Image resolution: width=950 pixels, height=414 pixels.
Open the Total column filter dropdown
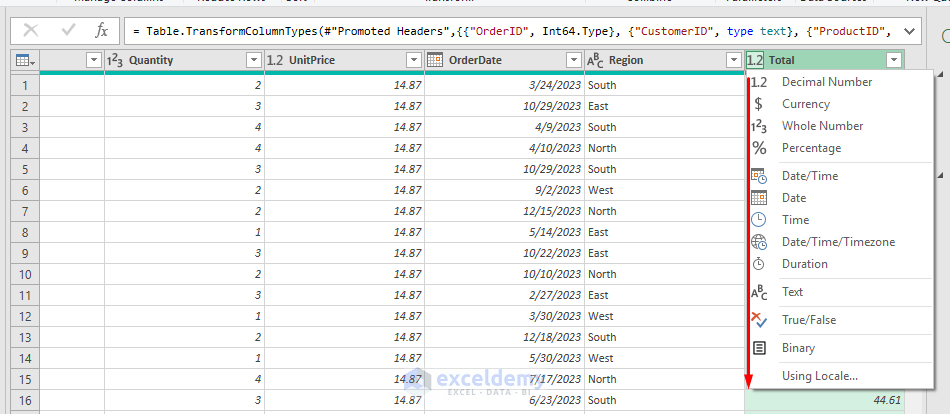(893, 60)
